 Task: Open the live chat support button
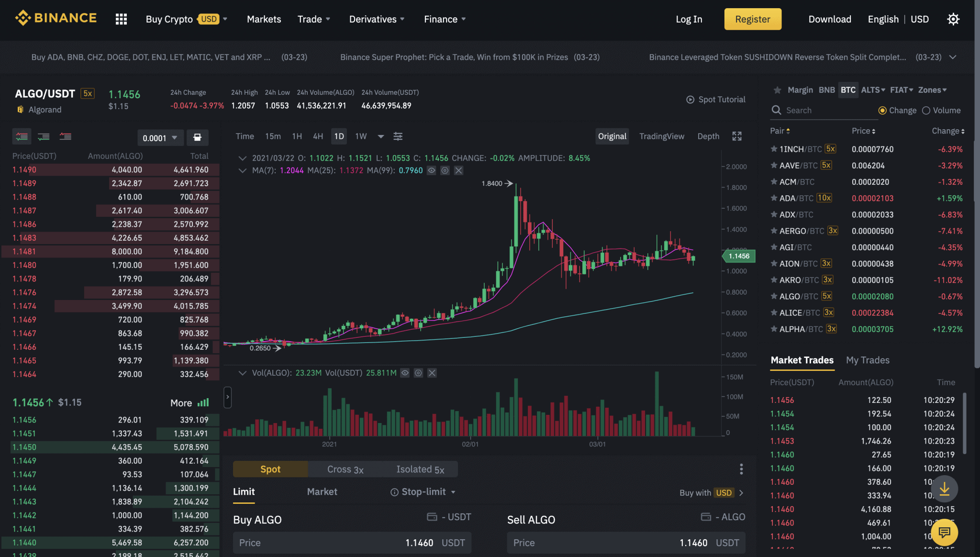(x=944, y=532)
